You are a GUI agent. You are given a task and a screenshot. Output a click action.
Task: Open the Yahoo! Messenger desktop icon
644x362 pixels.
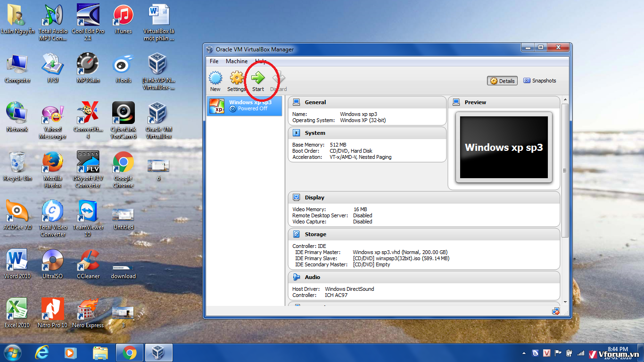point(53,121)
